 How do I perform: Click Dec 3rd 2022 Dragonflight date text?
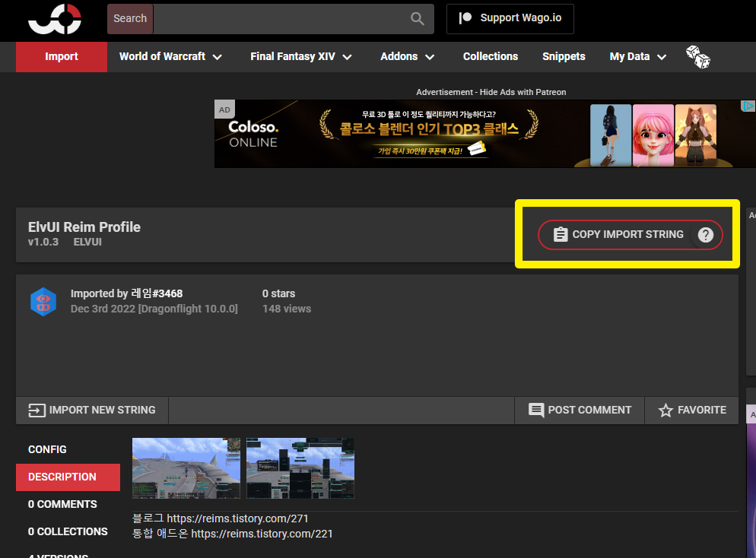[x=154, y=309]
